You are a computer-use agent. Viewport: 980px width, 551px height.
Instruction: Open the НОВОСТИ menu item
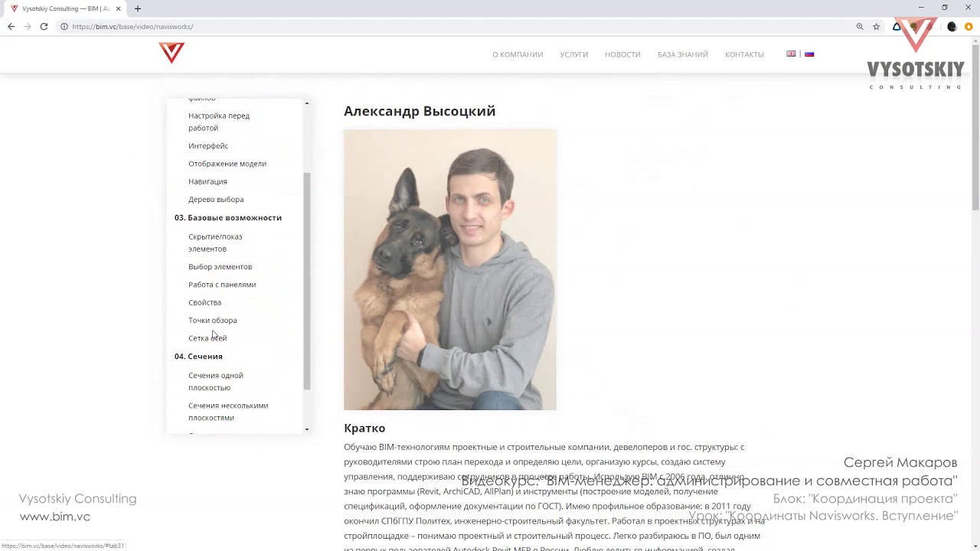622,54
